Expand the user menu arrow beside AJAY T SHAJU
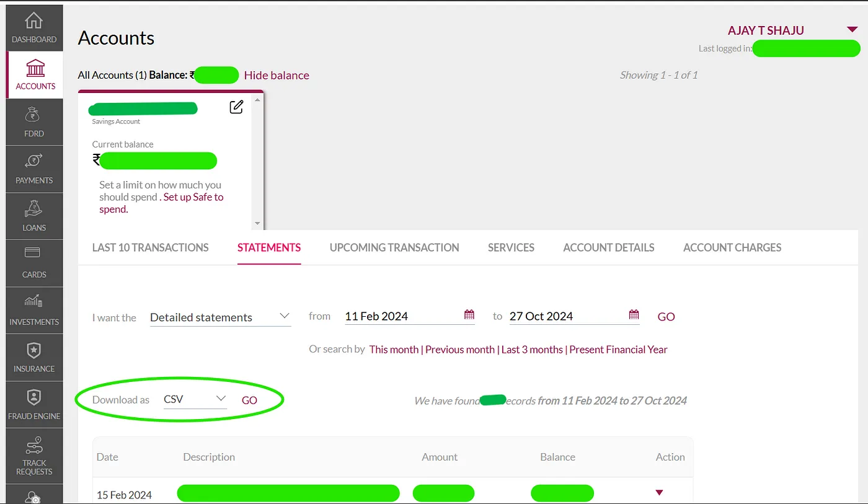The image size is (868, 504). [851, 30]
